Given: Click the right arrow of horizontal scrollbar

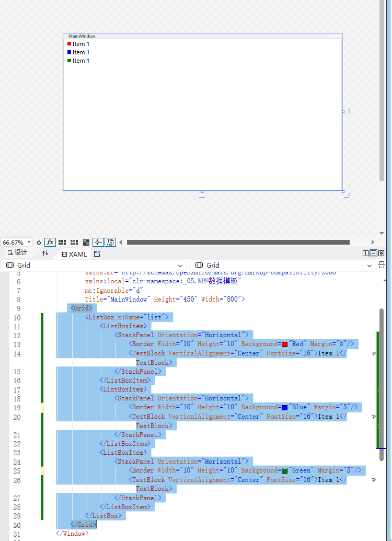Looking at the screenshot, I should (373, 243).
